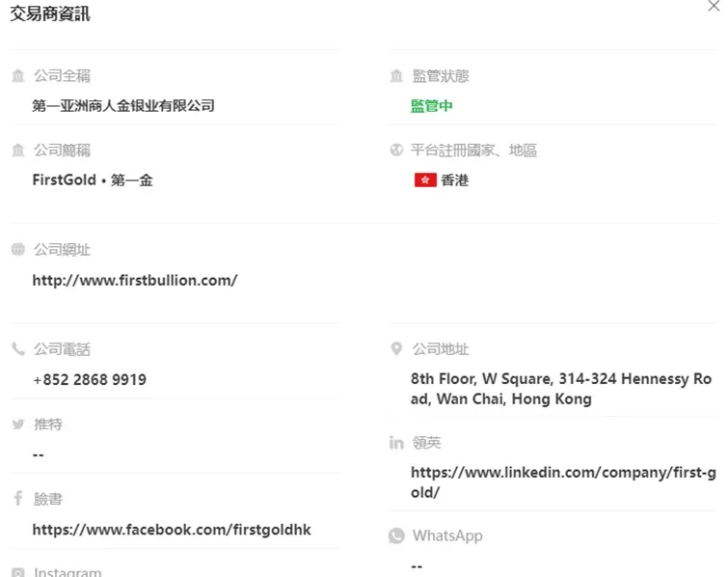Click the 交易商資訊 dialog title
Image resolution: width=728 pixels, height=577 pixels.
point(50,14)
